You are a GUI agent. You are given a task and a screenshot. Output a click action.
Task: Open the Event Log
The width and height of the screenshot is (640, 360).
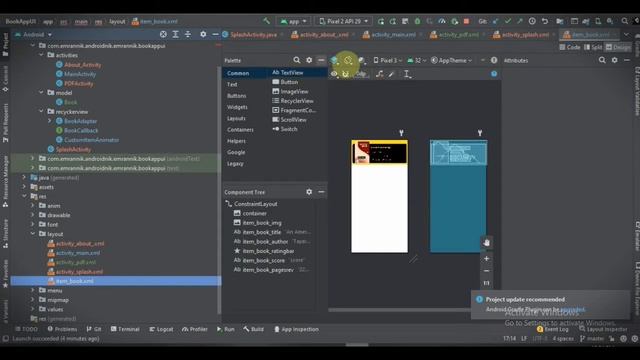click(x=553, y=329)
